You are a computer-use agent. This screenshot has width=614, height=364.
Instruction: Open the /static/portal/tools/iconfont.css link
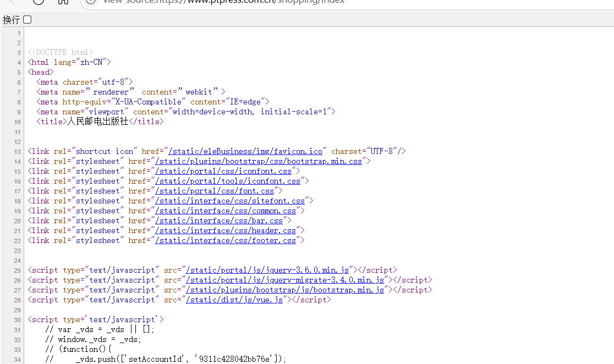pos(228,181)
